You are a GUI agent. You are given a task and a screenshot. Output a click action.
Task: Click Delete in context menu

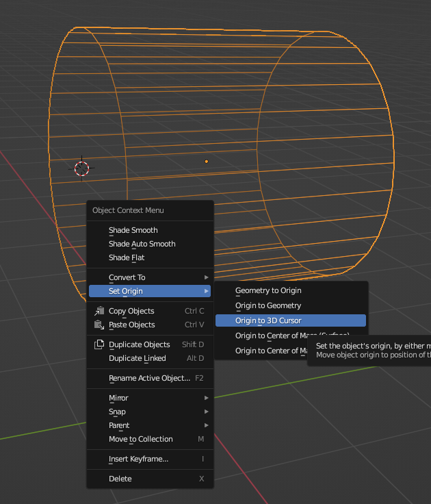click(x=150, y=479)
